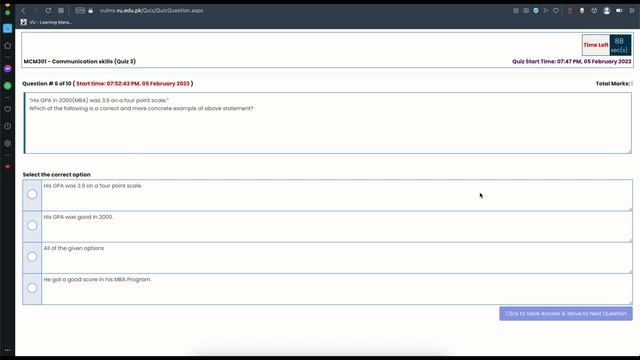640x360 pixels.
Task: Click the lock icon in address bar
Action: pos(91,11)
